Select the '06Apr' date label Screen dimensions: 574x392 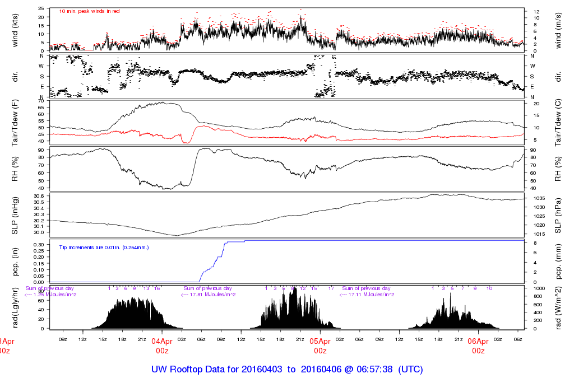tap(478, 342)
